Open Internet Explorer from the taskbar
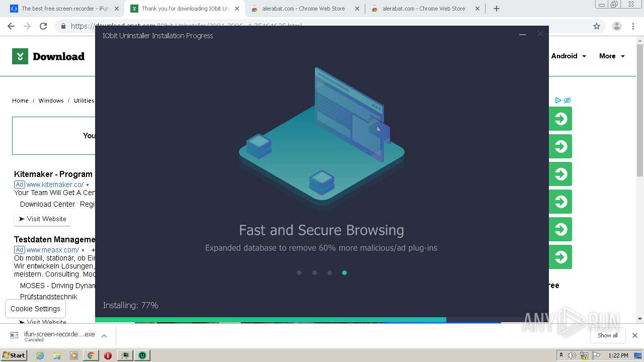644x362 pixels. pos(40,355)
